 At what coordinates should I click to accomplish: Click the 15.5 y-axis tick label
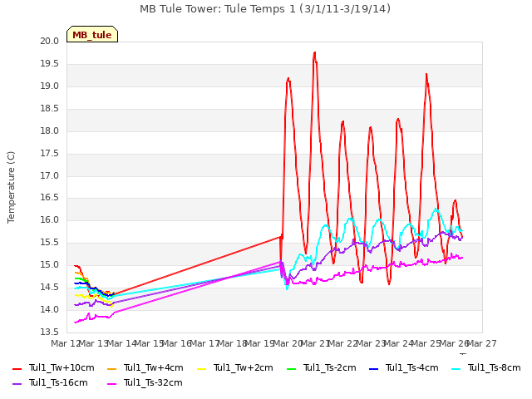[x=50, y=242]
